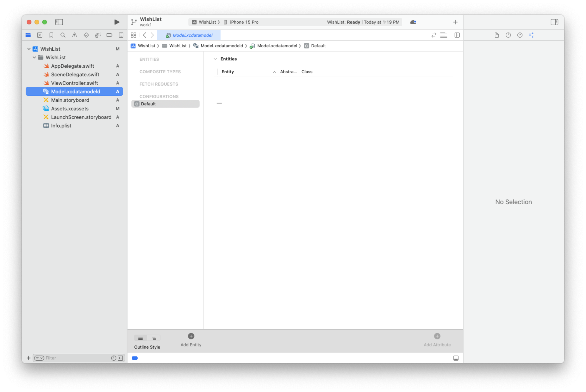Collapse the Entities section chevron
Viewport: 586px width, 392px height.
click(215, 59)
